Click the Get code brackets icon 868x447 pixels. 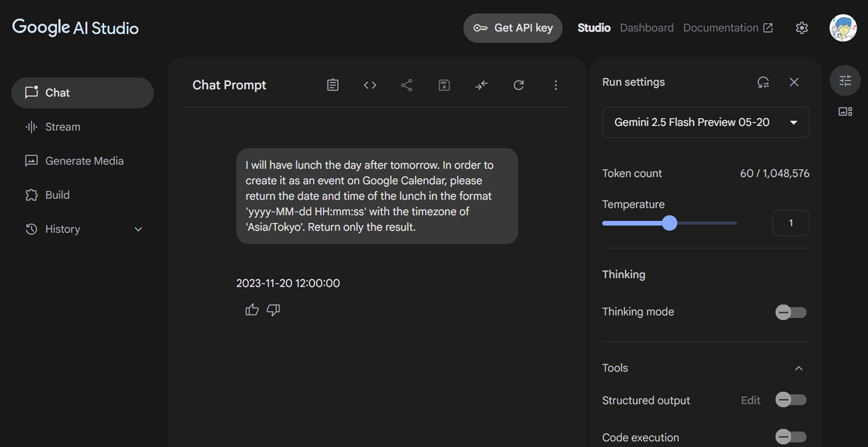tap(370, 85)
